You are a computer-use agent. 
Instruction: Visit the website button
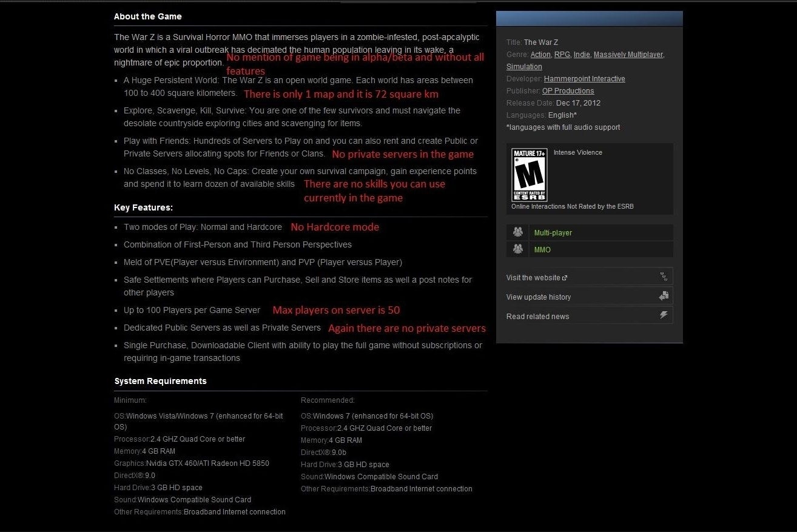tap(590, 277)
